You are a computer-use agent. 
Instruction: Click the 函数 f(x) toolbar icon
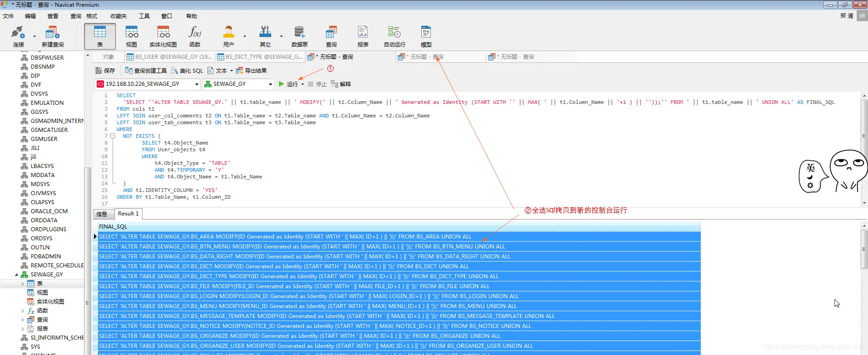195,36
